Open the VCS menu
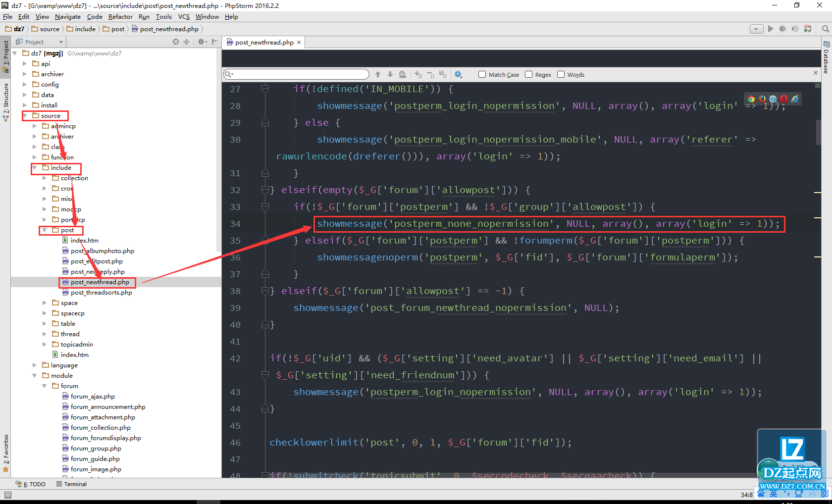The width and height of the screenshot is (832, 504). tap(184, 16)
